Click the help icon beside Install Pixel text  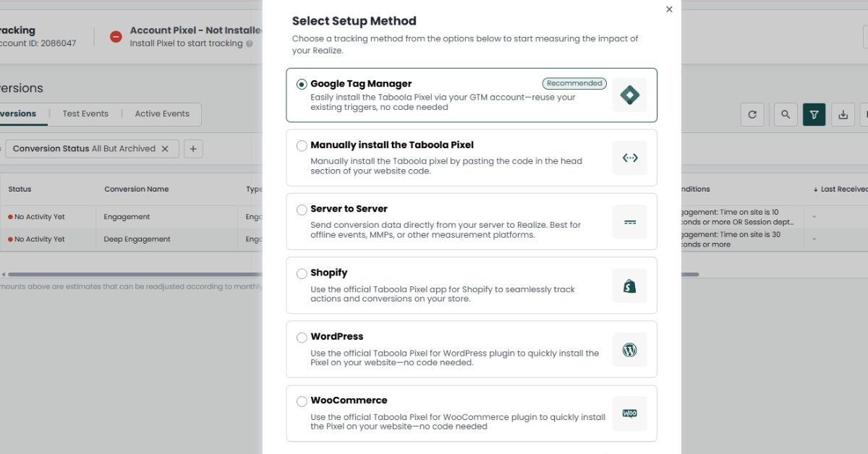pyautogui.click(x=250, y=43)
